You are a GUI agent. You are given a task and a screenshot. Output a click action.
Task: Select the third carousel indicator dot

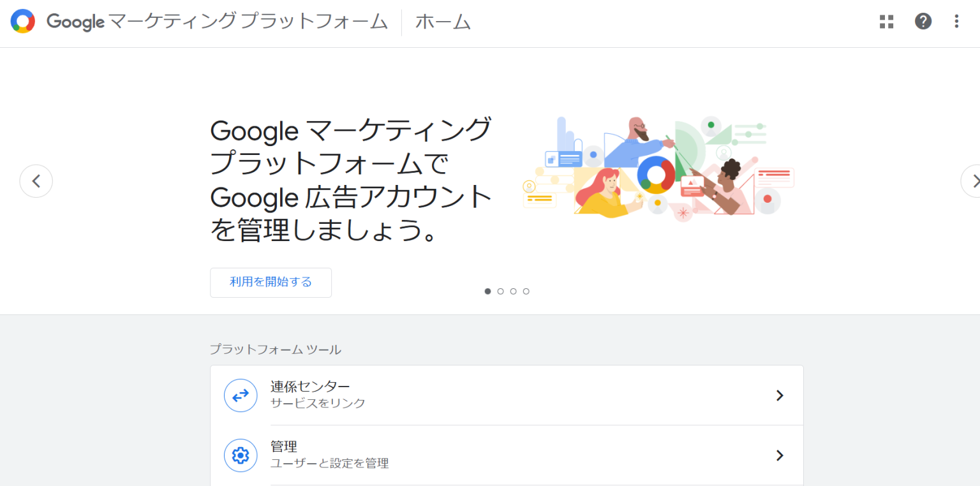coord(514,291)
